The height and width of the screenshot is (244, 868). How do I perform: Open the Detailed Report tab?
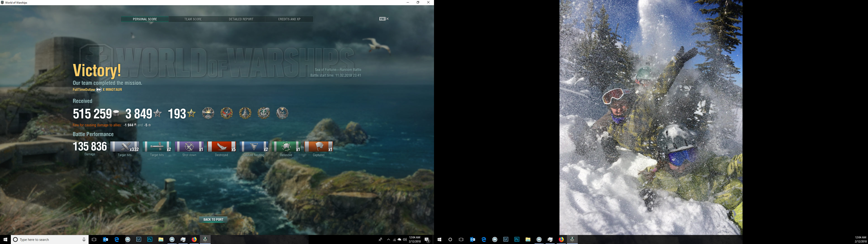point(241,19)
